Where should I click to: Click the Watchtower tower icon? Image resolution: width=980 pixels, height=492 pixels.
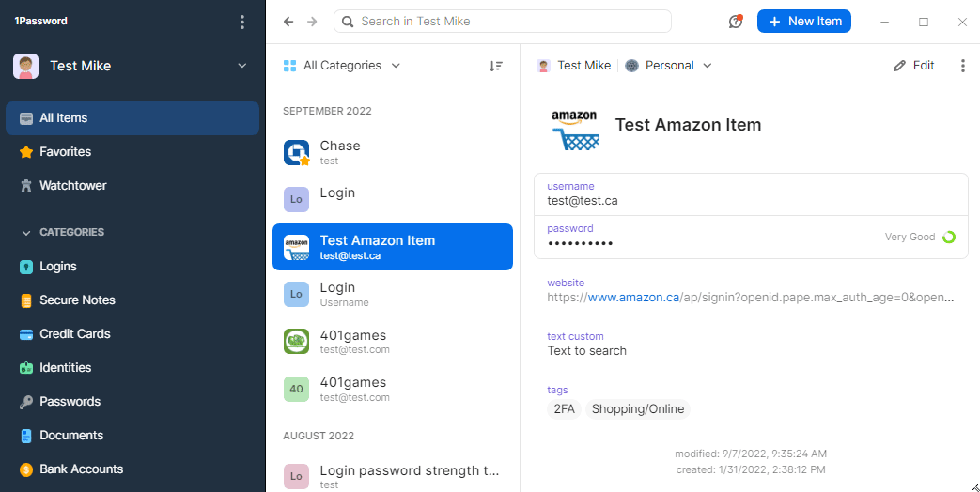pos(25,185)
